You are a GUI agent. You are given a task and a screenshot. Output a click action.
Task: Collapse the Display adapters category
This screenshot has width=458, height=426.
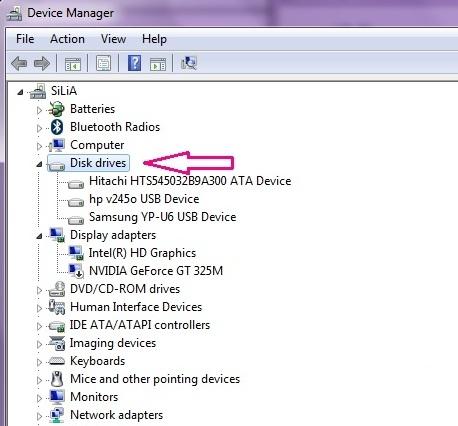pos(39,236)
